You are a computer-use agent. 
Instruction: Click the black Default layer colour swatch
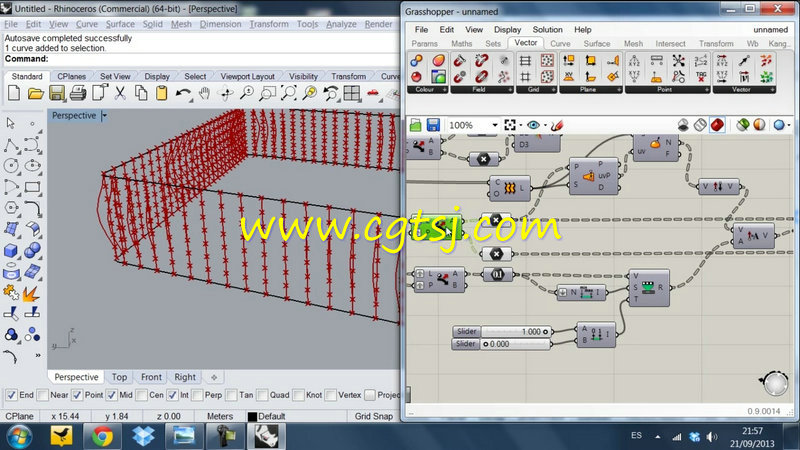(x=252, y=417)
